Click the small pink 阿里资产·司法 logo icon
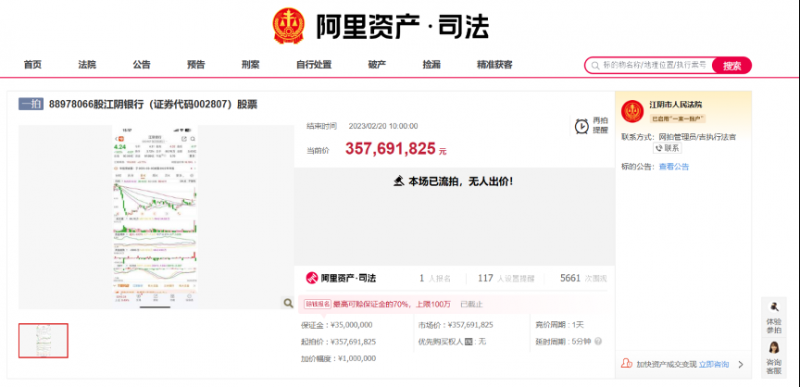The width and height of the screenshot is (800, 387). pyautogui.click(x=312, y=278)
